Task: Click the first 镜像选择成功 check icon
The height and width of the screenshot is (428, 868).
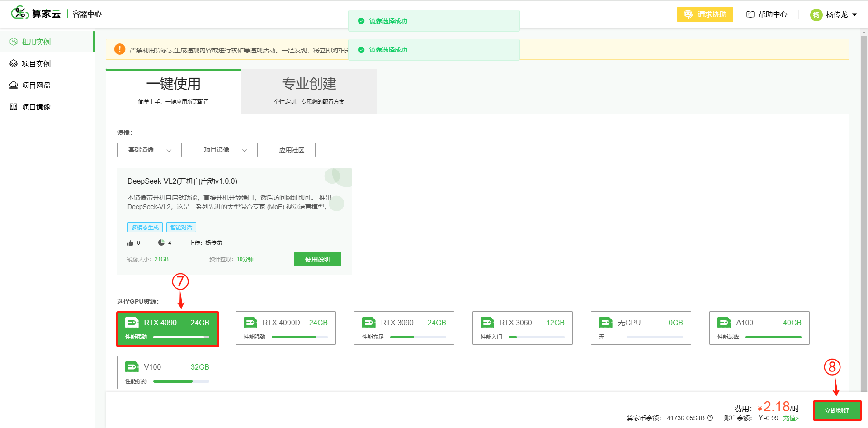Action: coord(361,21)
